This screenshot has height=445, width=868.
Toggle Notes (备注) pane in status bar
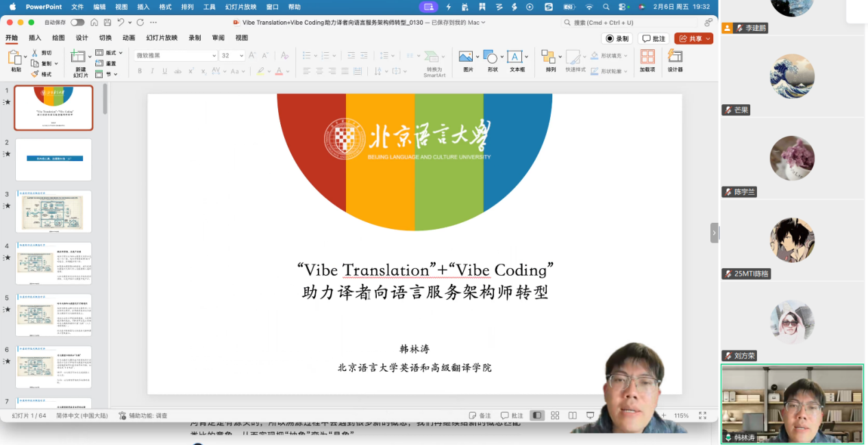(480, 416)
